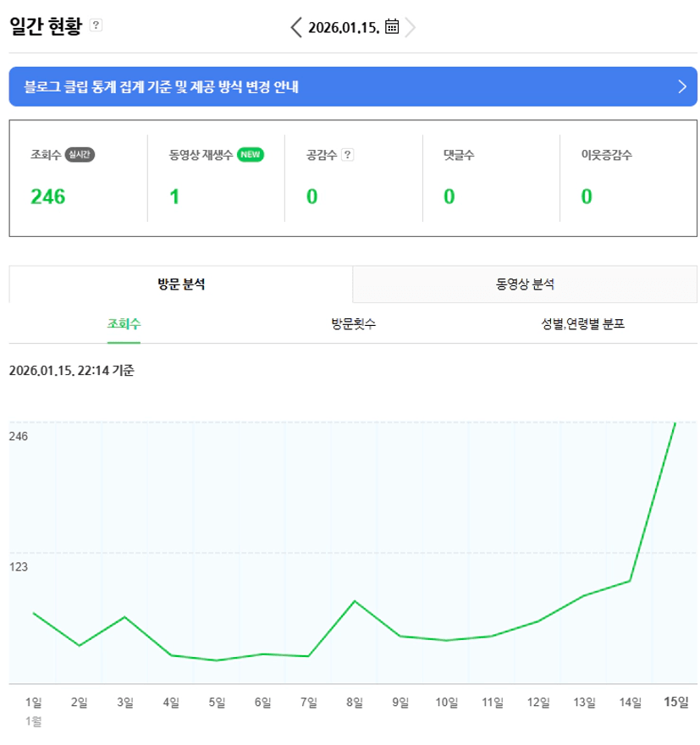This screenshot has height=745, width=700.
Task: Click the 246 조회수 value
Action: [48, 197]
